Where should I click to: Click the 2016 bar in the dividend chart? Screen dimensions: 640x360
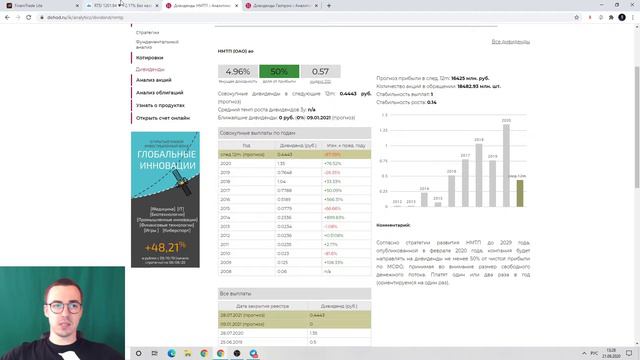[x=451, y=191]
